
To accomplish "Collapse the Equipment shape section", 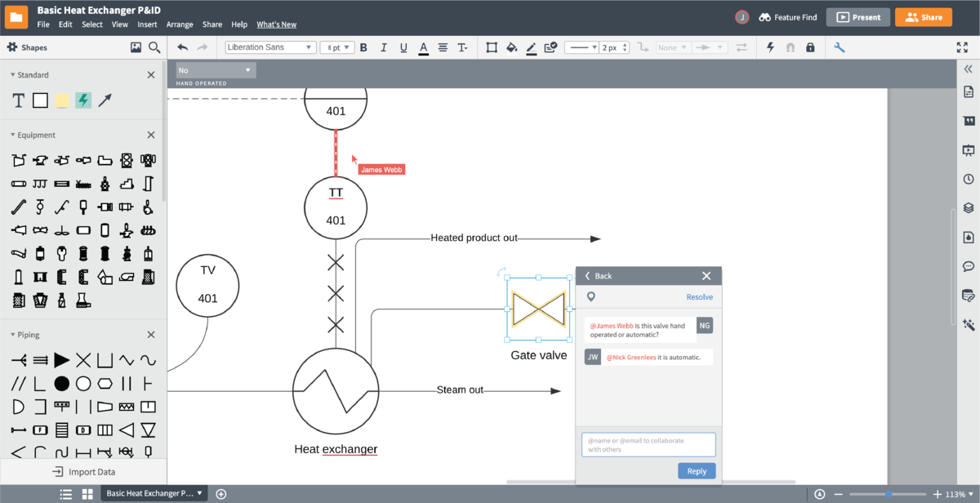I will [x=150, y=135].
